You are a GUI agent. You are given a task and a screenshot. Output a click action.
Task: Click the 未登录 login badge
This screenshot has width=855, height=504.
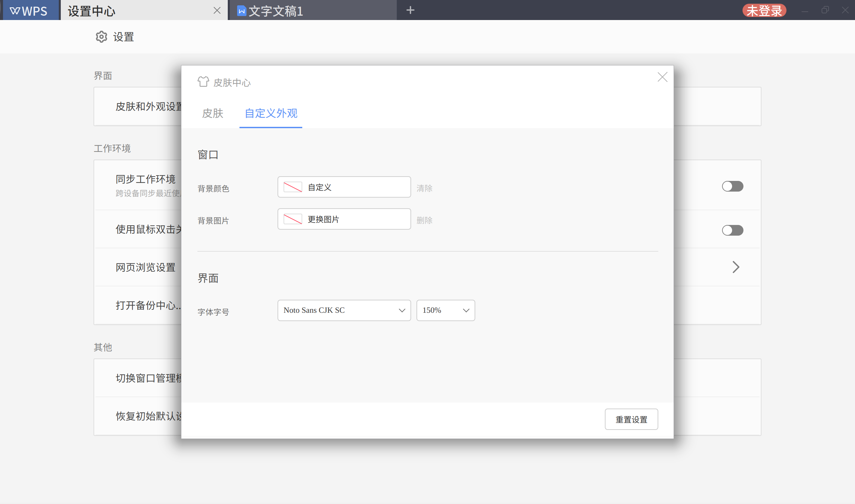pos(764,11)
